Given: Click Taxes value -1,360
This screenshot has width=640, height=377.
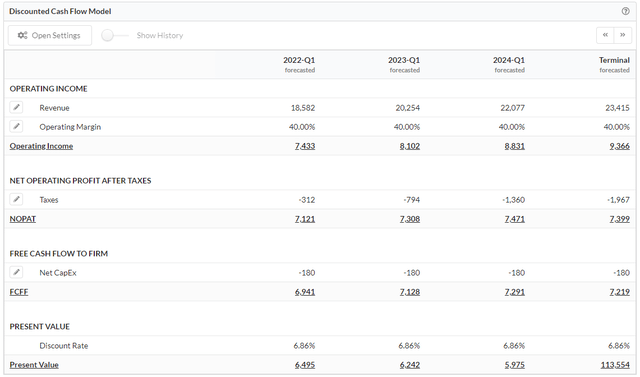Looking at the screenshot, I should coord(513,200).
